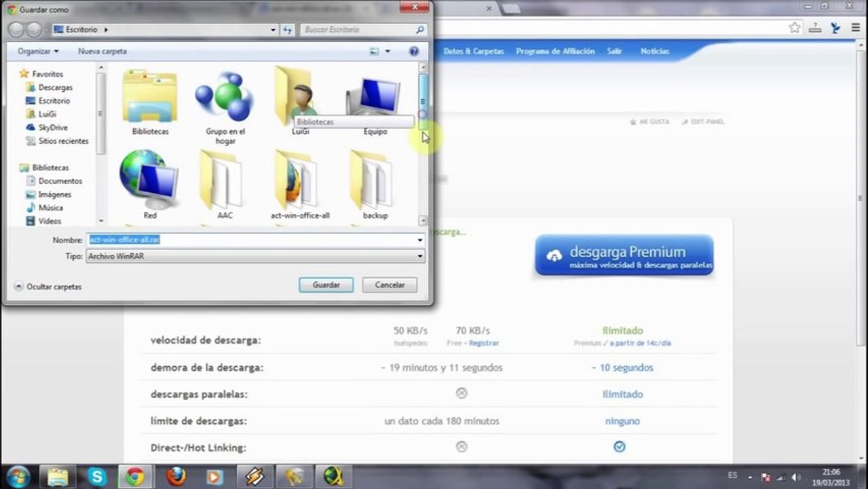Viewport: 868px width, 489px height.
Task: Open Windows Media Player from taskbar
Action: tap(216, 477)
